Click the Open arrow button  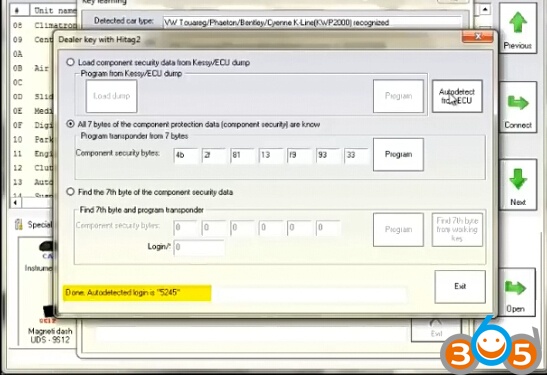516,292
